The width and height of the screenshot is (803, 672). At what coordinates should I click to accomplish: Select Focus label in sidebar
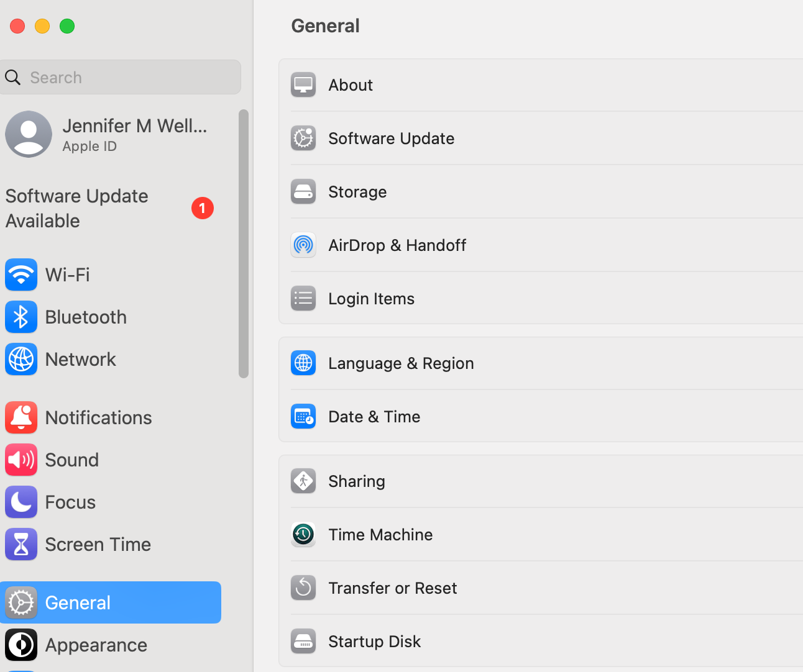pyautogui.click(x=70, y=502)
